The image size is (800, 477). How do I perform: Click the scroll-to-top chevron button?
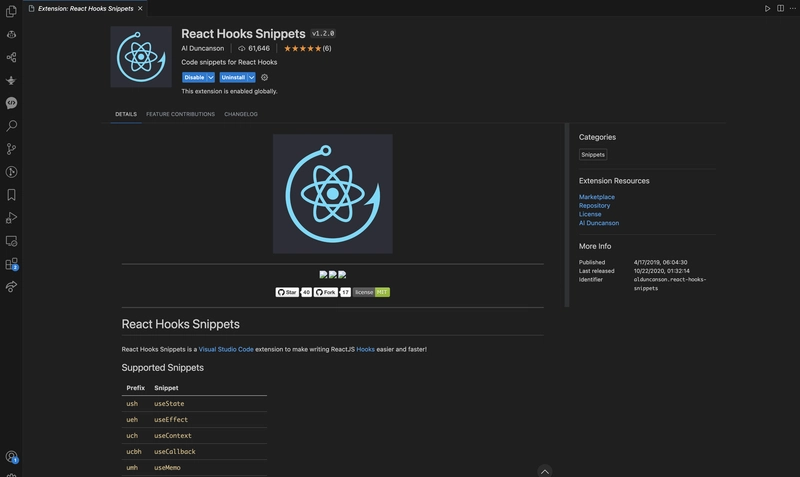pyautogui.click(x=545, y=471)
